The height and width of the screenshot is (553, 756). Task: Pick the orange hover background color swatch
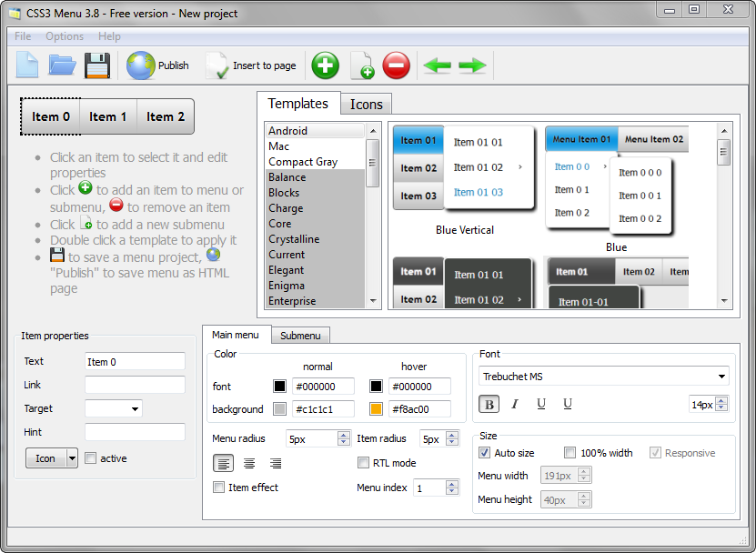click(376, 409)
